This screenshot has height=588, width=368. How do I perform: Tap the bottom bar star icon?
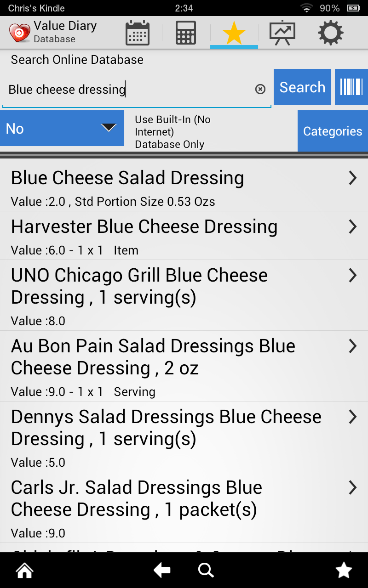tap(344, 571)
